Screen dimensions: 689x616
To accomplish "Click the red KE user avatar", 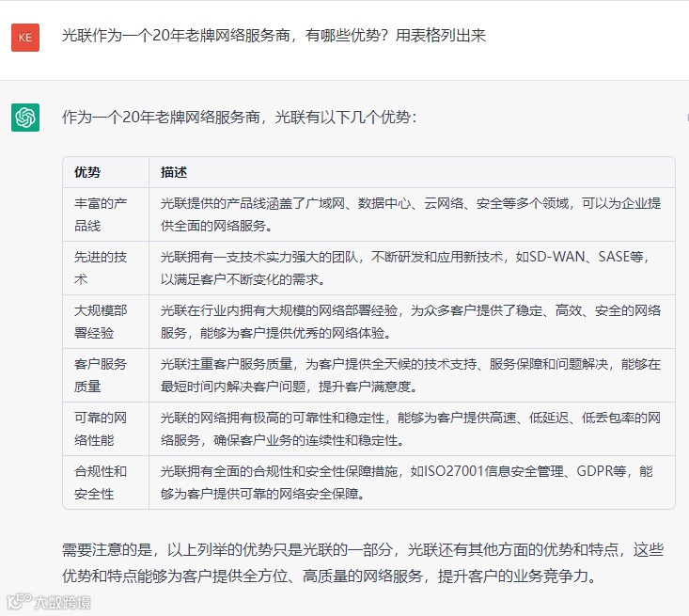I will [x=25, y=38].
